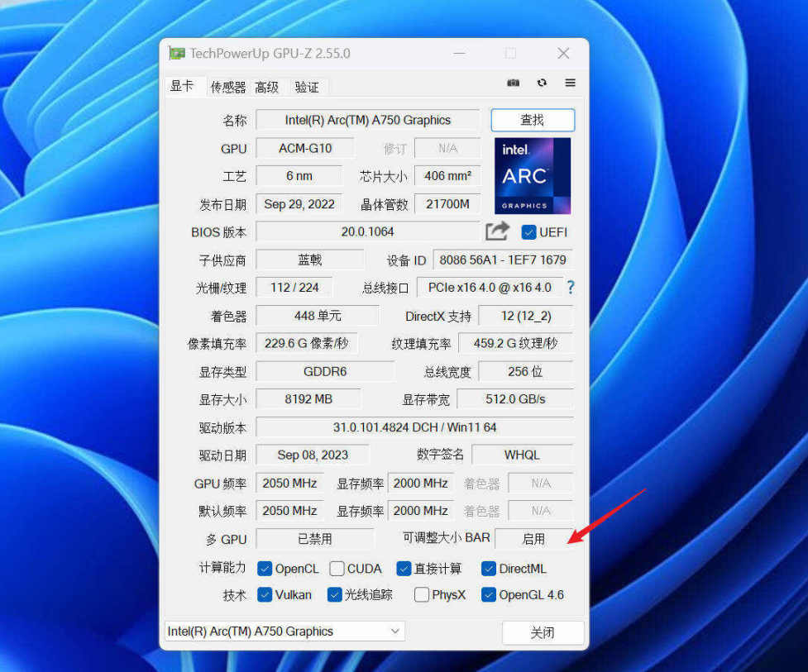808x672 pixels.
Task: Switch to the 高级 tab
Action: [x=266, y=87]
